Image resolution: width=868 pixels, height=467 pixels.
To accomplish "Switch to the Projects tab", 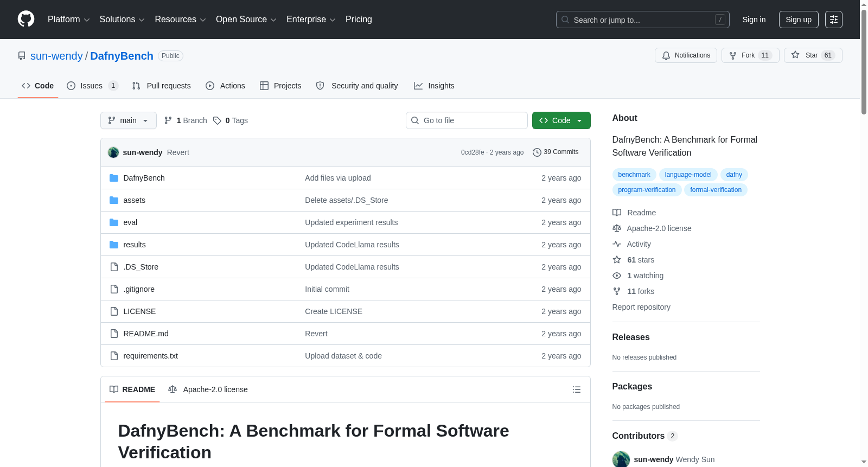I will pos(280,86).
